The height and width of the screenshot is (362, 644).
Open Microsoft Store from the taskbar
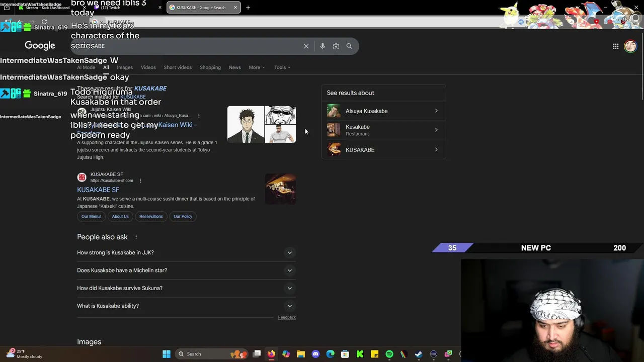point(345,354)
